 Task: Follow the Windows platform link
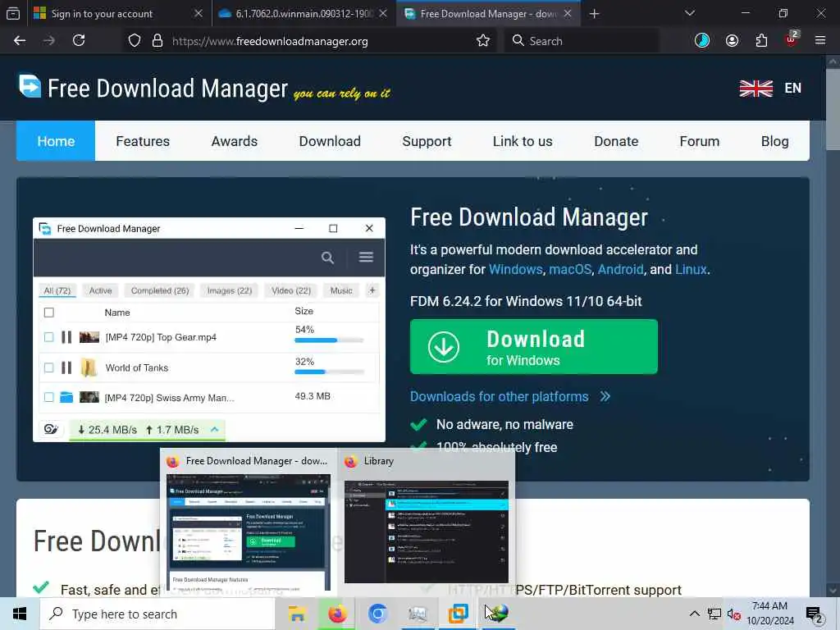[515, 269]
